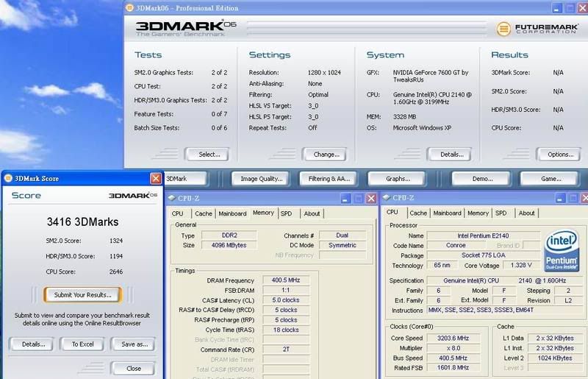Click the 4096 MBytes Size field
The image size is (588, 379).
229,245
